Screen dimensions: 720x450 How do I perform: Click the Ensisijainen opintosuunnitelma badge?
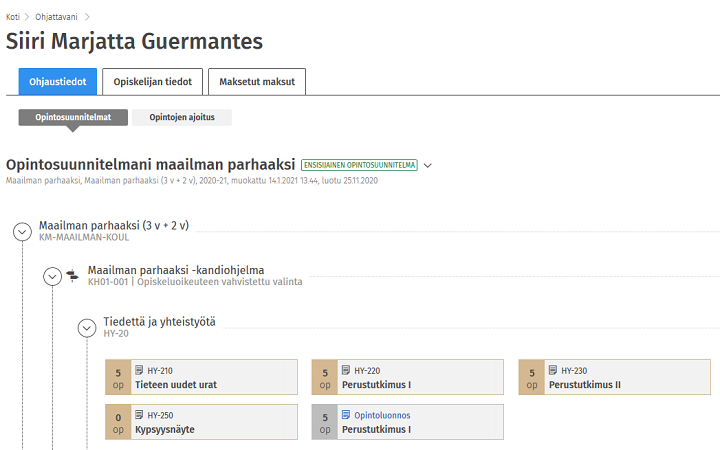[358, 165]
